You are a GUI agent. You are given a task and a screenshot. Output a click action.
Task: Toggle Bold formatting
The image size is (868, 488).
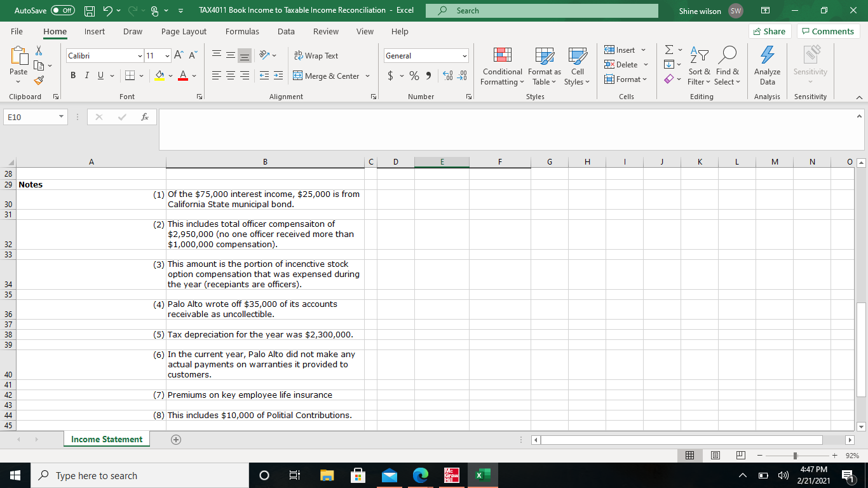(74, 76)
